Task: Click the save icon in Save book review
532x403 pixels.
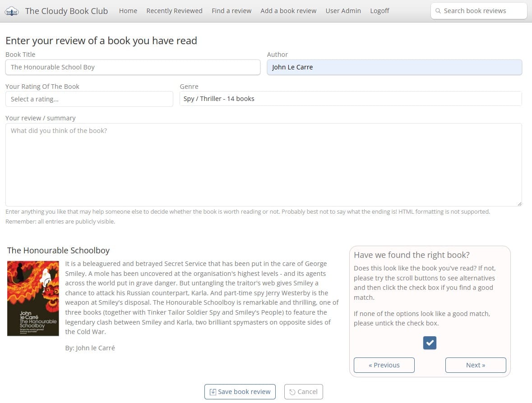Action: 213,392
